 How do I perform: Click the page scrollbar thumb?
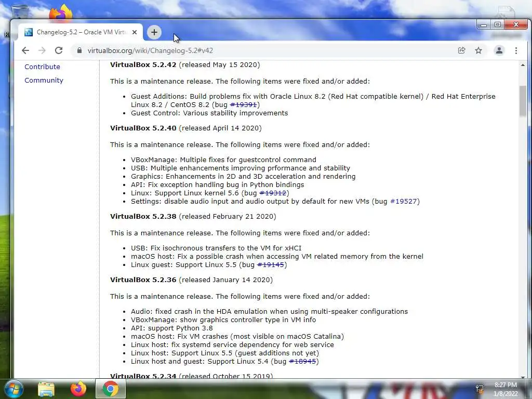click(523, 101)
